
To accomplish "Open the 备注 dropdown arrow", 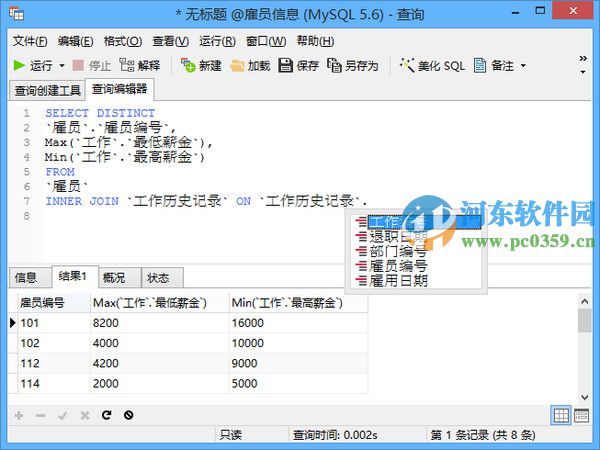I will (523, 66).
